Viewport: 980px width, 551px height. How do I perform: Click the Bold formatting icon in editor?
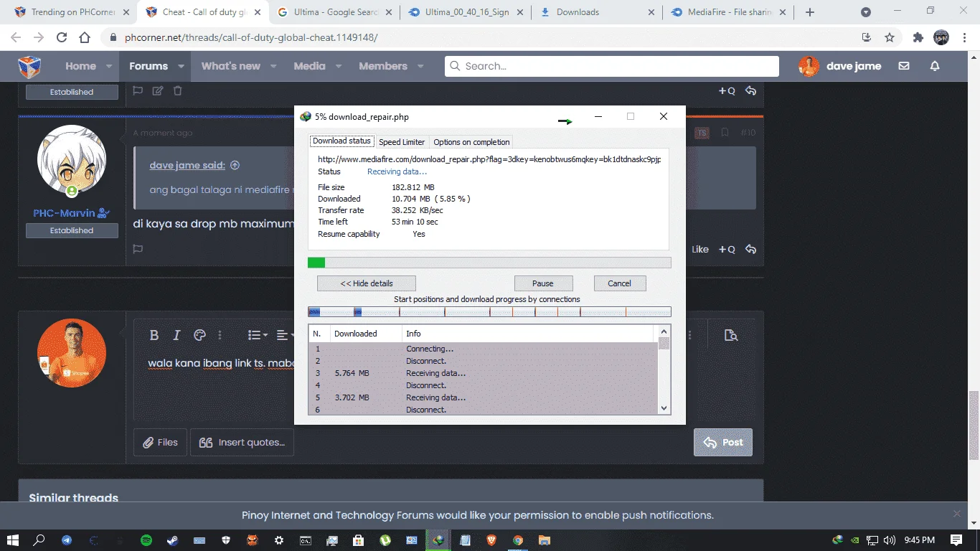click(154, 335)
